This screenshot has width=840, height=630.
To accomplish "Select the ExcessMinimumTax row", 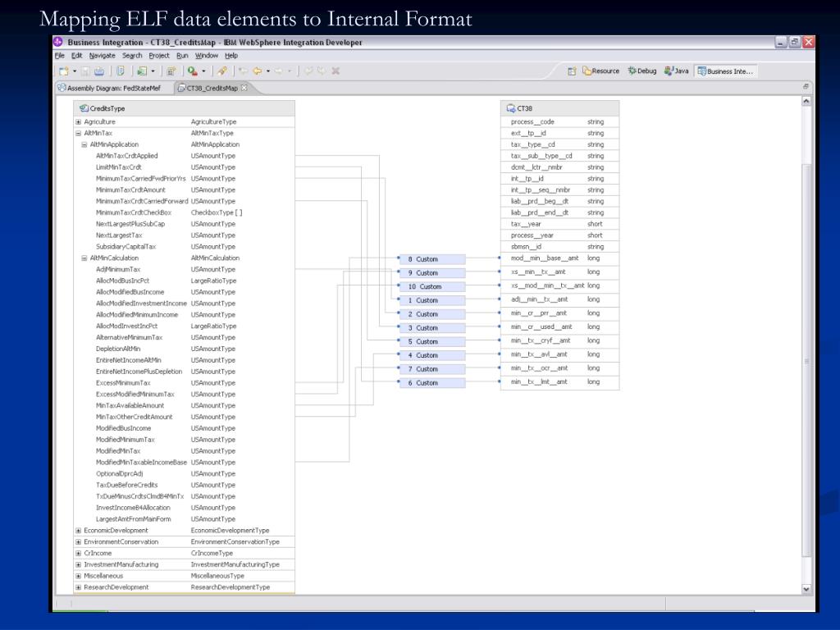I will point(184,383).
